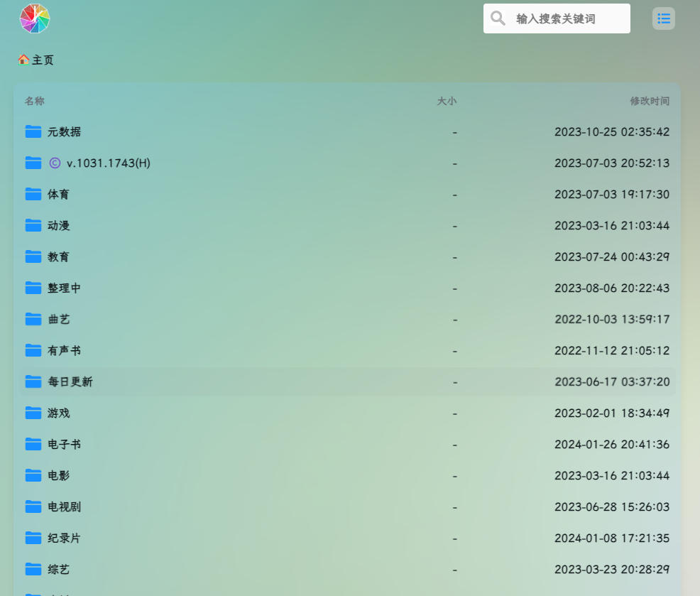This screenshot has width=700, height=596.
Task: Sort by the 名称 column header
Action: [x=34, y=101]
